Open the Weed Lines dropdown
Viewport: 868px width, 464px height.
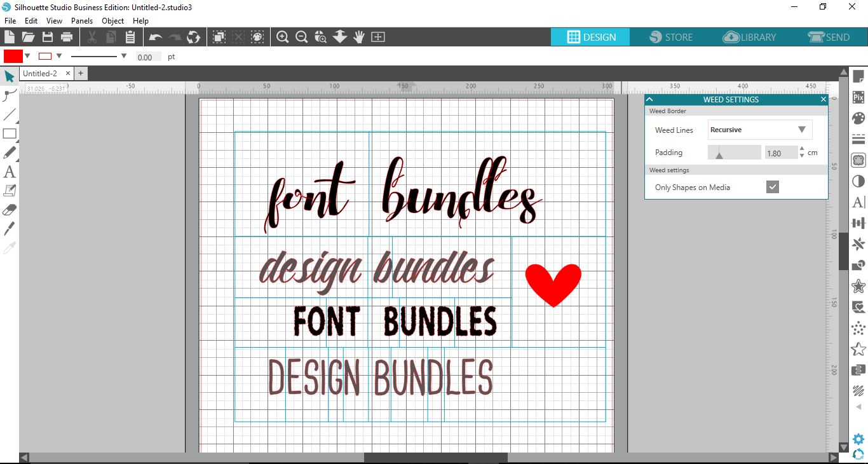point(760,130)
